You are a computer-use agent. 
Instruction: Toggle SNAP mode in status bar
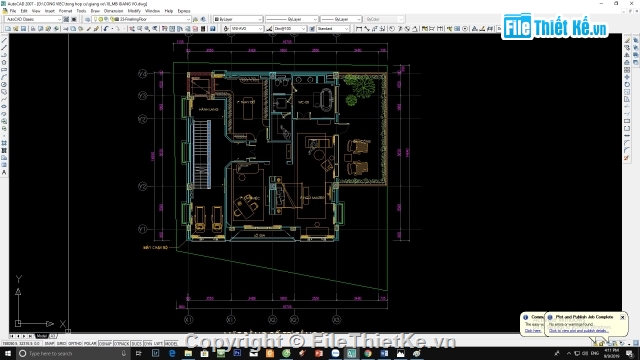pyautogui.click(x=49, y=344)
